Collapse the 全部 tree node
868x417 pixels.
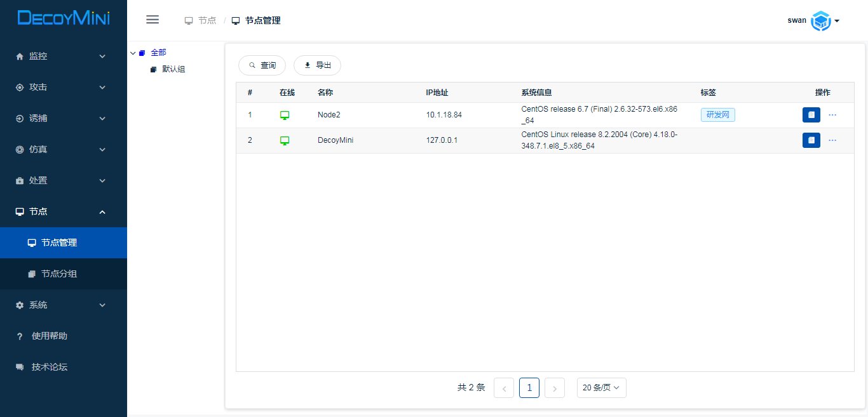click(133, 53)
